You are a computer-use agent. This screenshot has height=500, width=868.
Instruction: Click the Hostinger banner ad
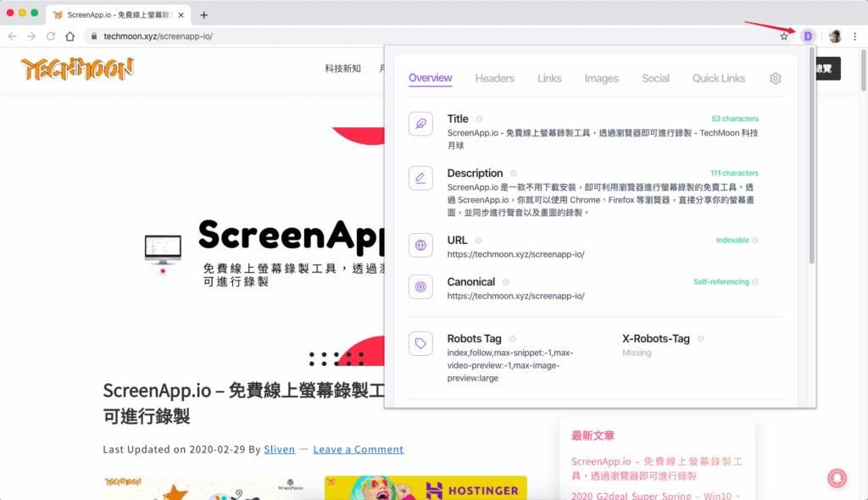(x=426, y=488)
